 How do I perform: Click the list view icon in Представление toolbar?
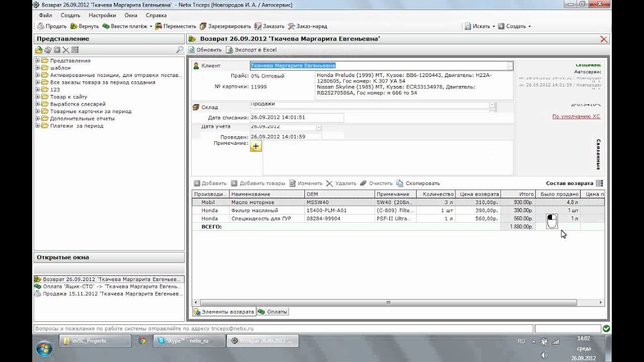pyautogui.click(x=75, y=50)
